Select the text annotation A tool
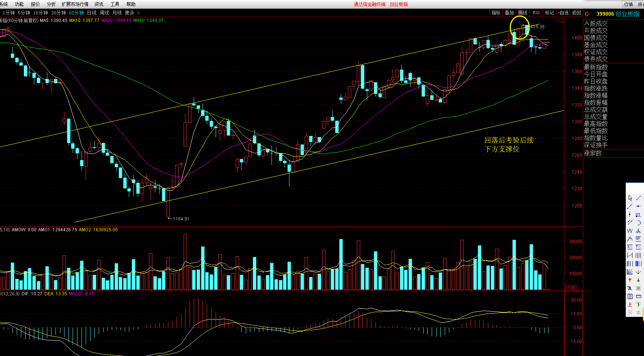The height and width of the screenshot is (356, 644). 630,288
